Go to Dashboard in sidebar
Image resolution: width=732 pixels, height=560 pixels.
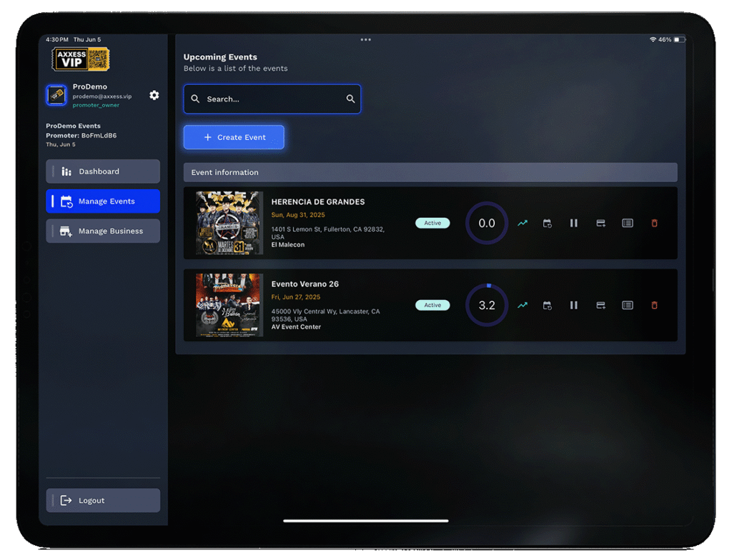coord(103,171)
